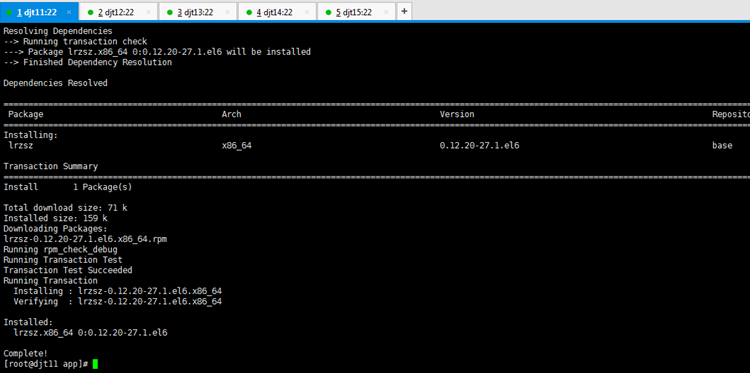Close the 5 djt15:22 tab

[386, 12]
